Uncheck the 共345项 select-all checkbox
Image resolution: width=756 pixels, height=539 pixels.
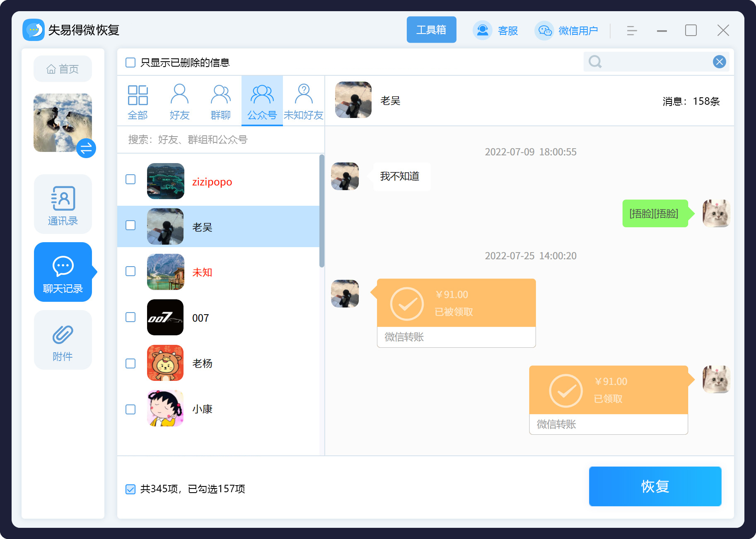click(x=130, y=488)
